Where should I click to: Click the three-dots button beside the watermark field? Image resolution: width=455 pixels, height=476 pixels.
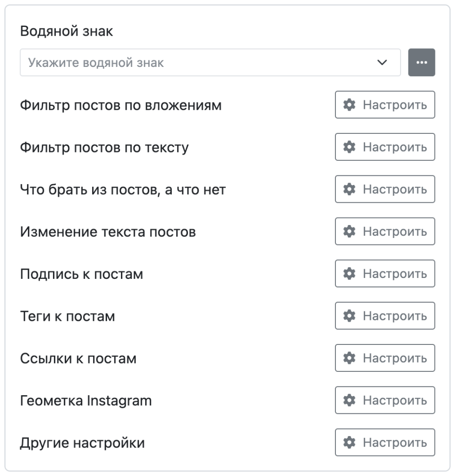[x=421, y=62]
